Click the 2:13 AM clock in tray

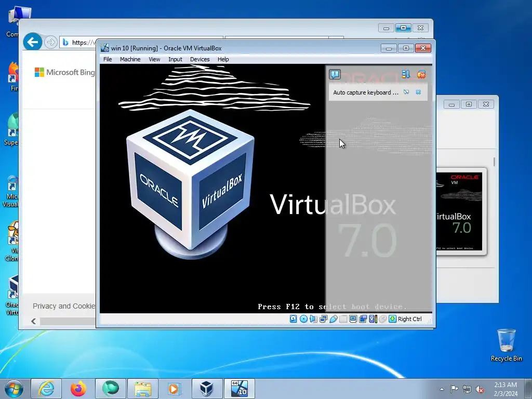[505, 385]
